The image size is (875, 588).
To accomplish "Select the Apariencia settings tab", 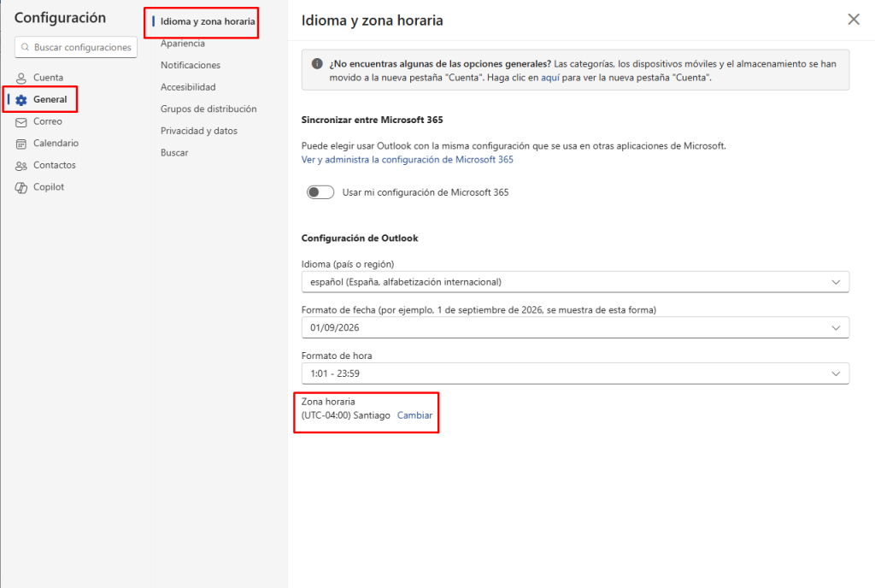I will (x=183, y=43).
